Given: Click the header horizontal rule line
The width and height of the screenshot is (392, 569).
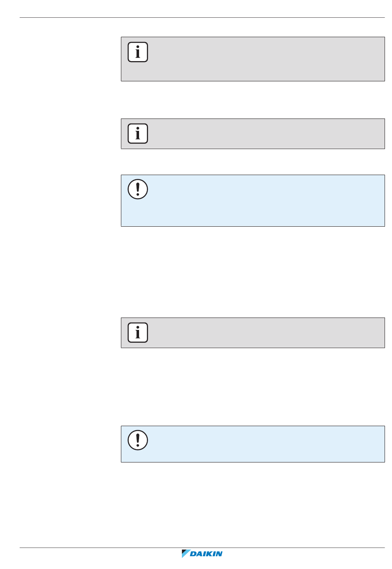Looking at the screenshot, I should click(x=202, y=18).
